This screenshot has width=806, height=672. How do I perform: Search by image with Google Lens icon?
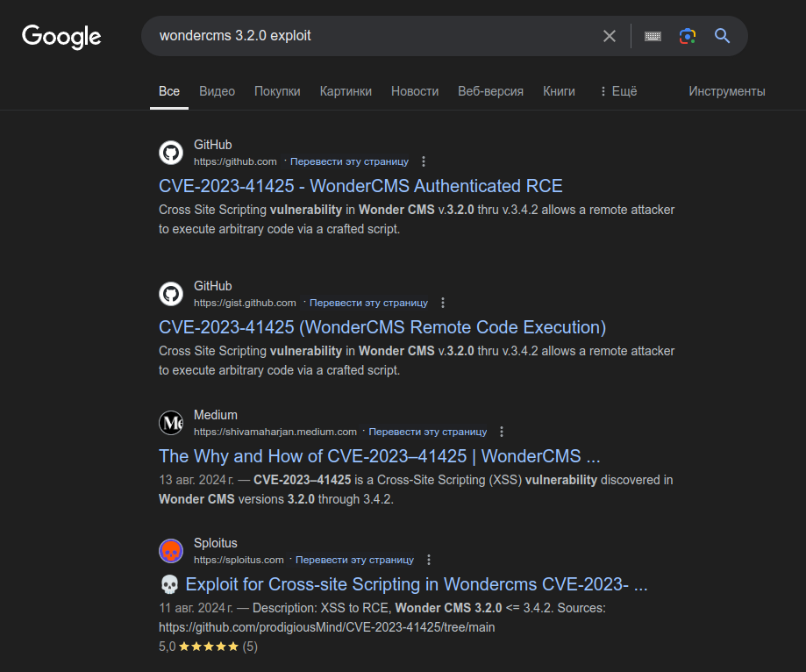(x=688, y=36)
